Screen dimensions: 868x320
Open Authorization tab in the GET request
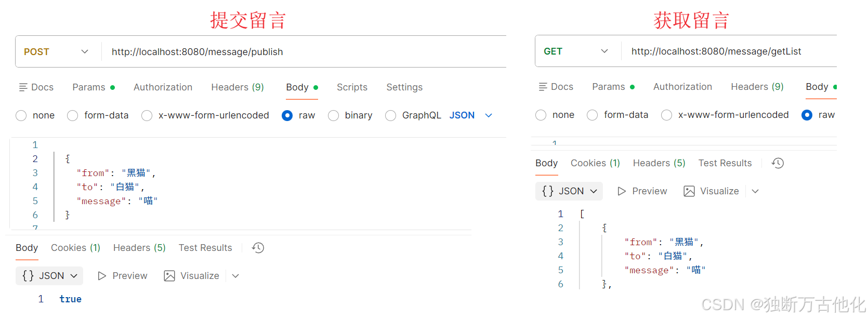pyautogui.click(x=682, y=87)
